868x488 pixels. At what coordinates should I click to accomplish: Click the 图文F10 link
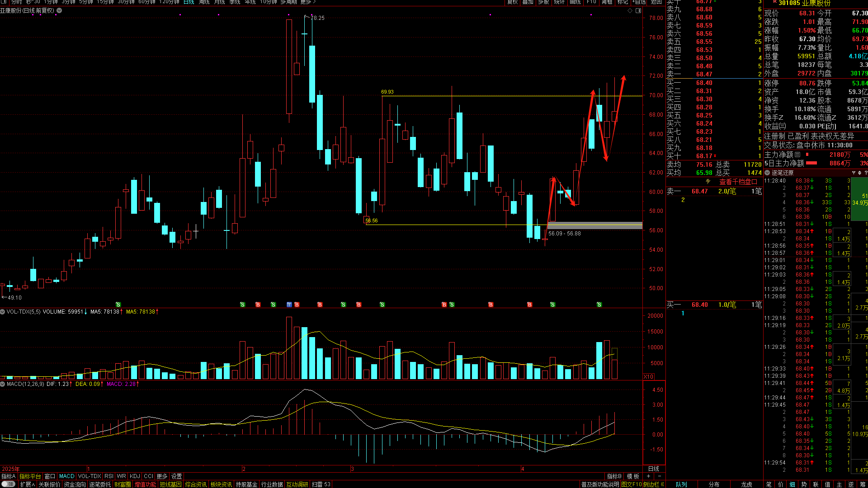pyautogui.click(x=632, y=484)
